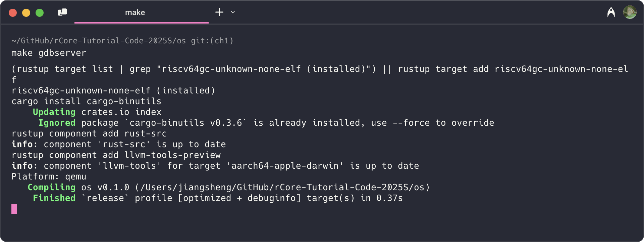Click the plus icon for new tab
This screenshot has width=644, height=242.
pos(219,12)
